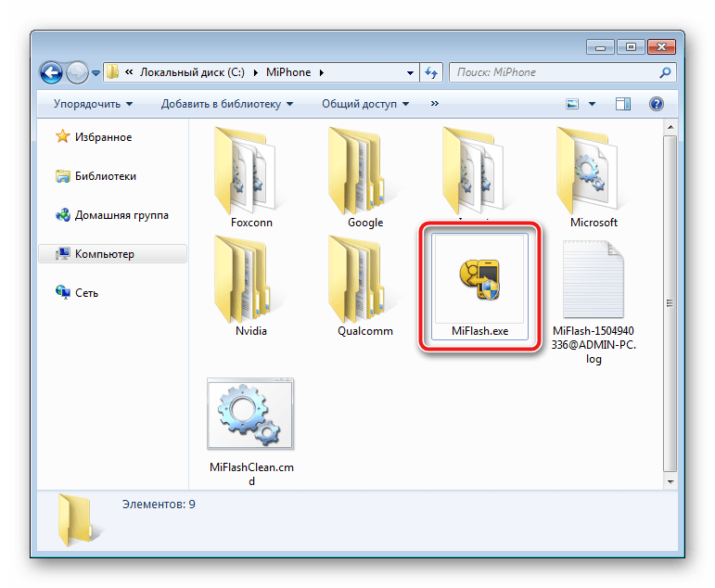
Task: Click the Microsoft folder name label
Action: pyautogui.click(x=594, y=223)
